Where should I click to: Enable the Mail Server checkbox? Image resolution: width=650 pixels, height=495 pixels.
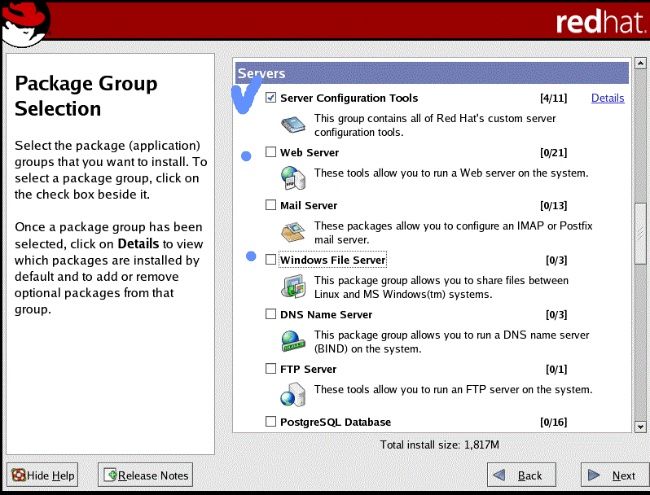point(271,205)
